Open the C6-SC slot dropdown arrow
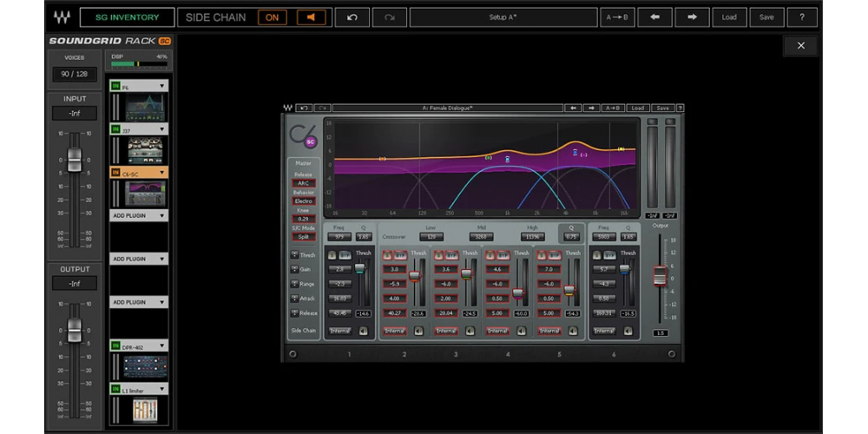The width and height of the screenshot is (868, 434). click(x=161, y=172)
